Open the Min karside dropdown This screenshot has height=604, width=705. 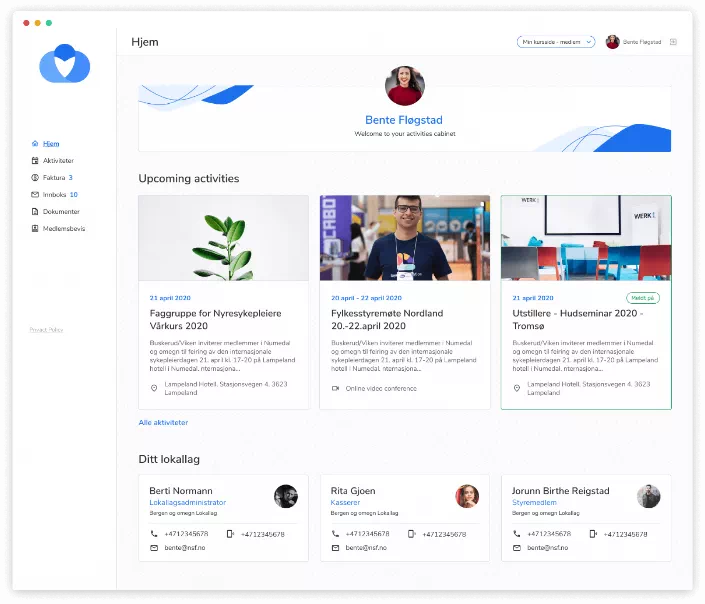pos(556,42)
